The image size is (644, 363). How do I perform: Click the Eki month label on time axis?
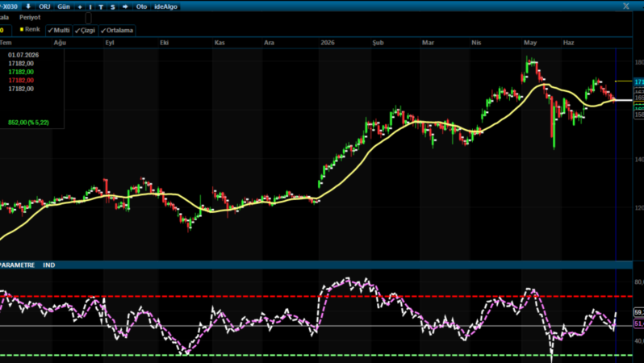tap(165, 43)
